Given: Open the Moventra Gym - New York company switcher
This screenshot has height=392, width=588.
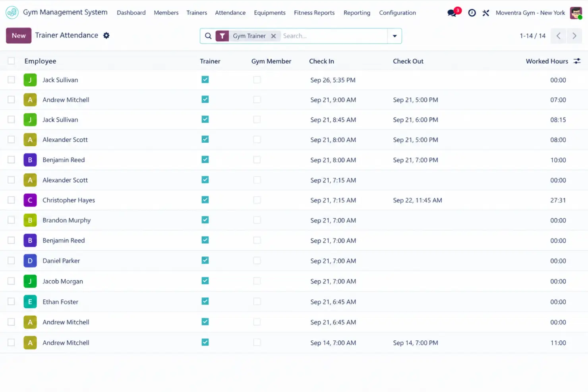Looking at the screenshot, I should 530,13.
